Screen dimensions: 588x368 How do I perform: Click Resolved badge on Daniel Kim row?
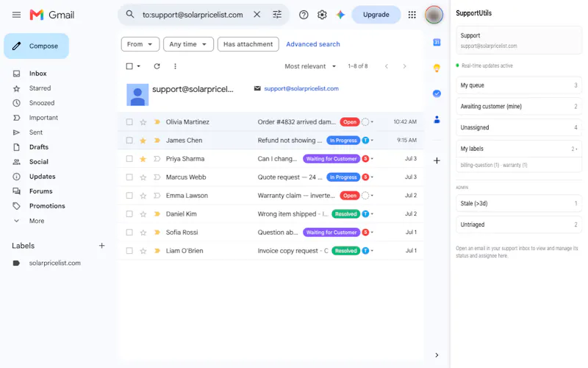click(x=345, y=214)
